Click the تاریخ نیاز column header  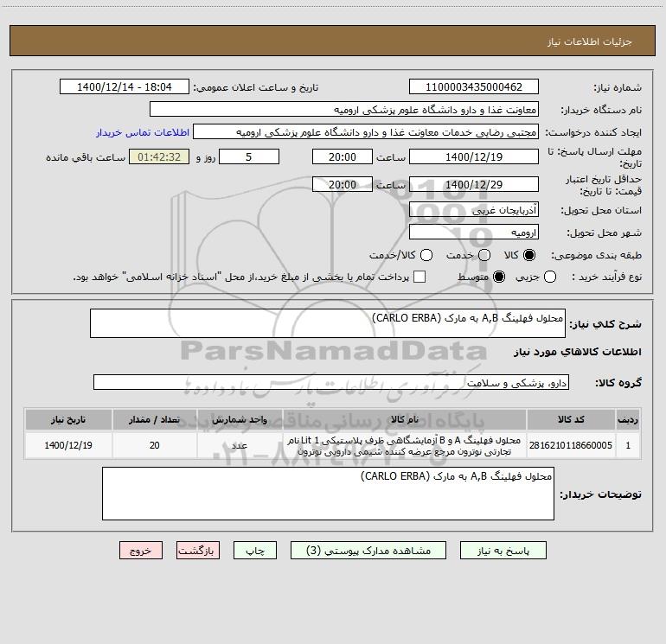[68, 420]
